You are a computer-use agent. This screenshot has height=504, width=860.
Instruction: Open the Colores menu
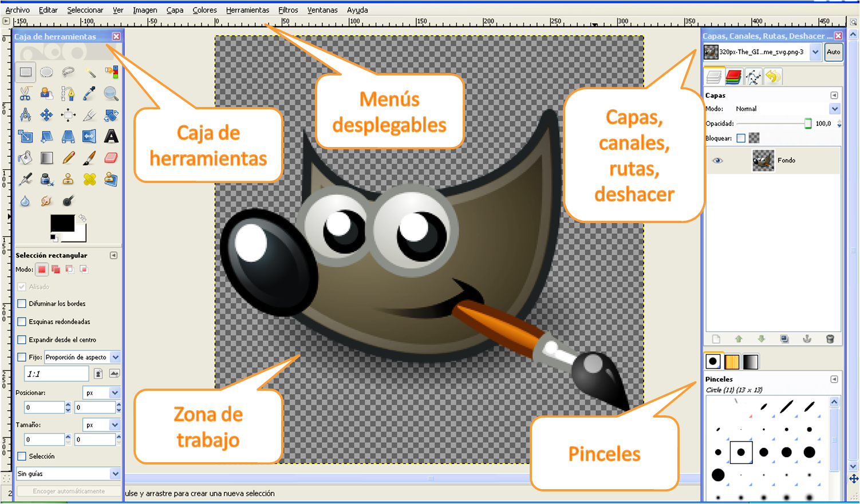(204, 10)
